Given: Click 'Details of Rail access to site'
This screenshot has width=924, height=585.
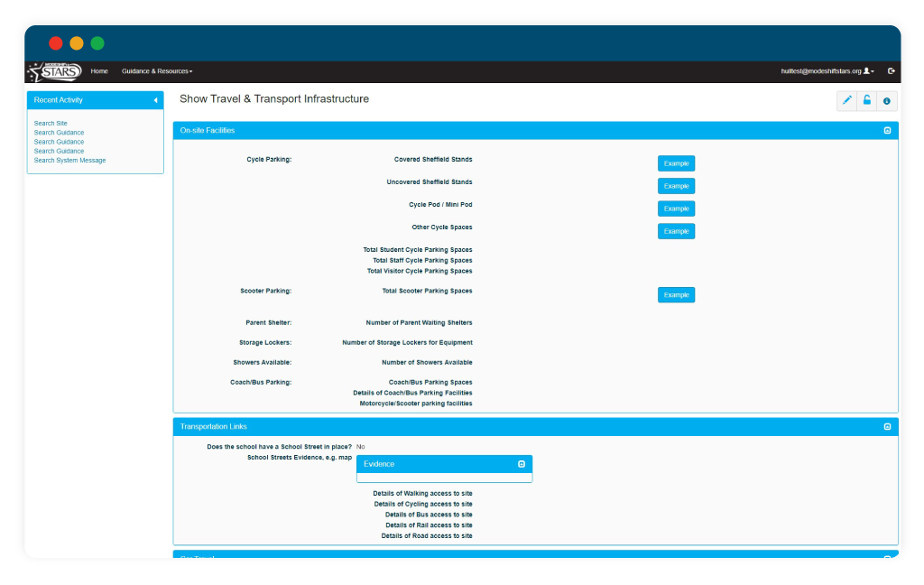Looking at the screenshot, I should click(x=429, y=525).
